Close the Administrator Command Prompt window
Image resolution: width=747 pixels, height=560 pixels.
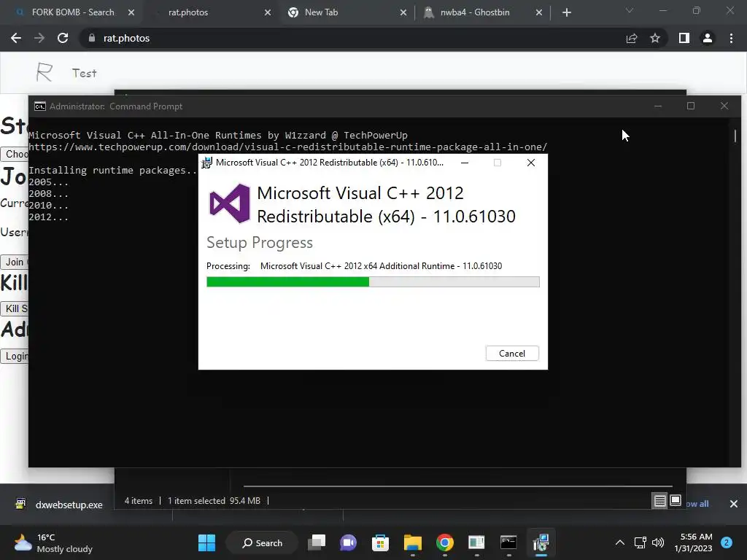point(724,106)
